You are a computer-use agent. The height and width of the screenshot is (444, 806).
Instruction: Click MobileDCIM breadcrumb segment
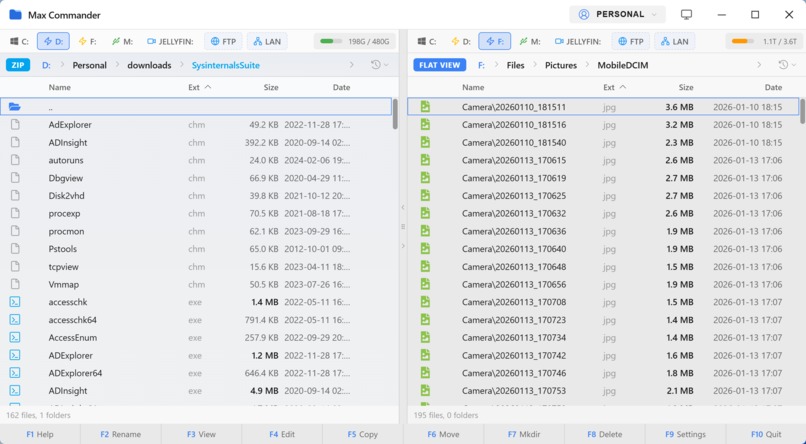coord(622,65)
